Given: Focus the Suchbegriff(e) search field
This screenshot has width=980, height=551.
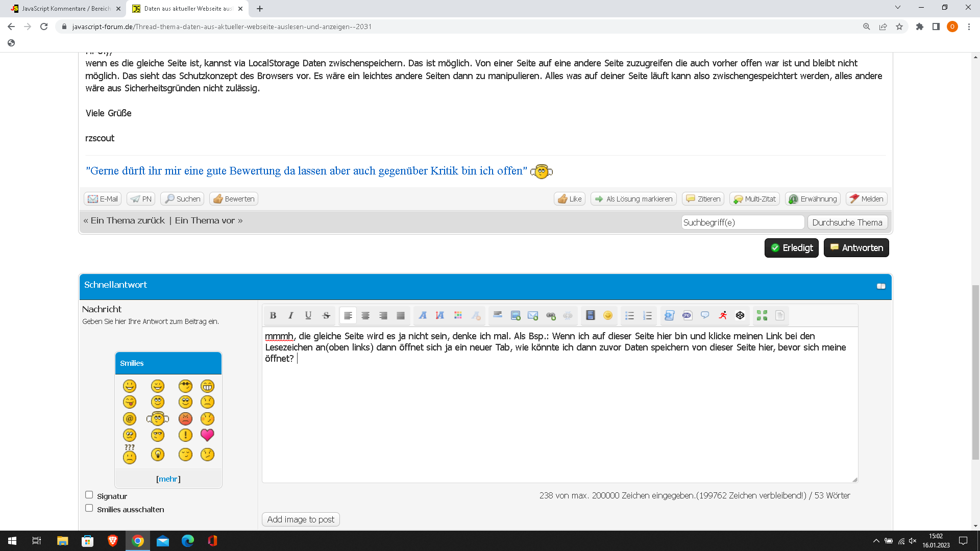Looking at the screenshot, I should point(743,222).
